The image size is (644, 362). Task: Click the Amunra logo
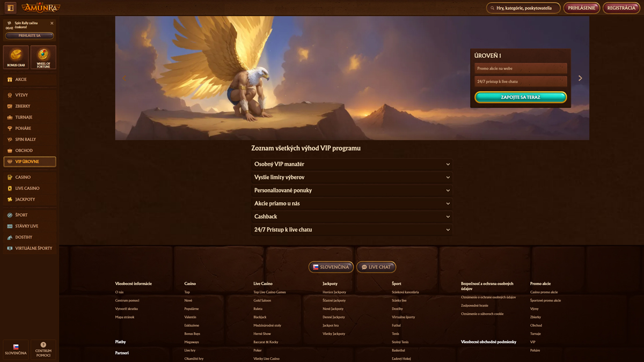pos(41,8)
